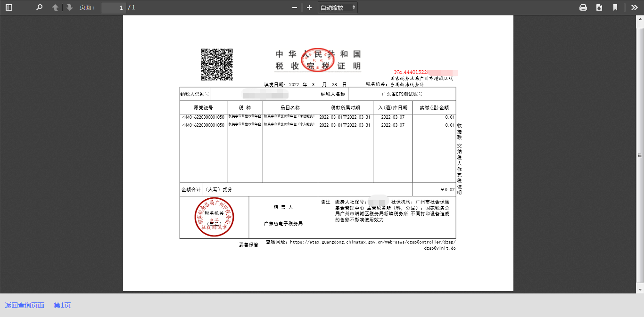
Task: Go to the previous page
Action: pos(55,8)
